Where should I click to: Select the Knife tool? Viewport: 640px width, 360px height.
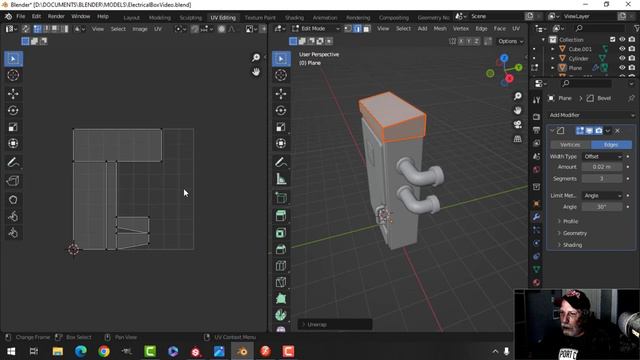(281, 282)
